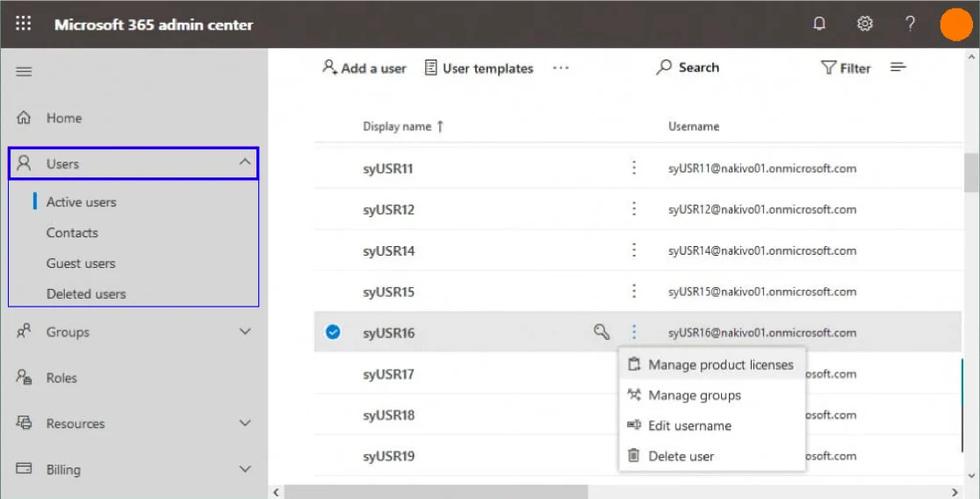Viewport: 980px width, 499px height.
Task: Click the Display name sort arrow
Action: 440,127
